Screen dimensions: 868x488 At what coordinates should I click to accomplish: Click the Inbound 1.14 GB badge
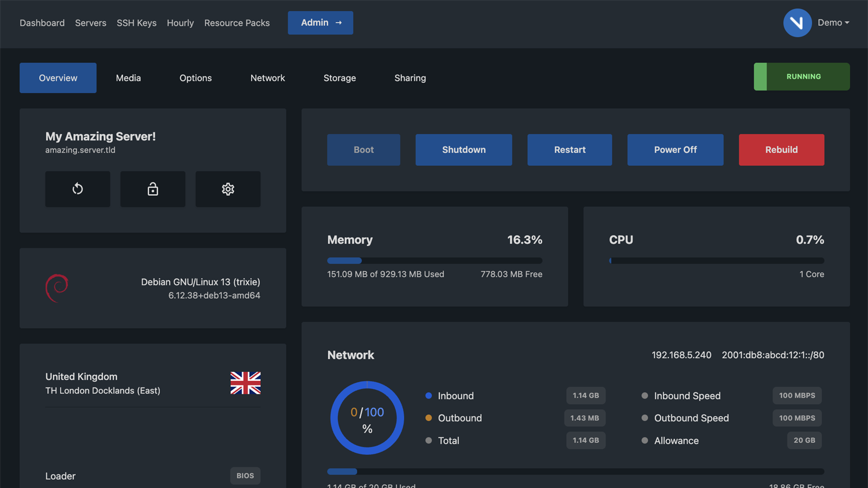[586, 396]
